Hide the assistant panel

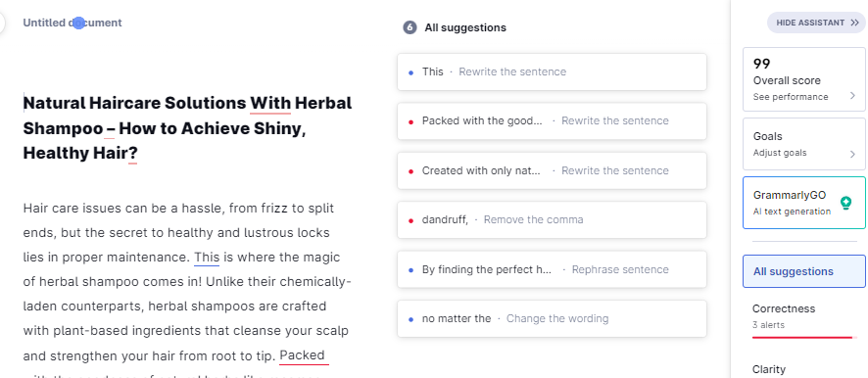point(816,23)
